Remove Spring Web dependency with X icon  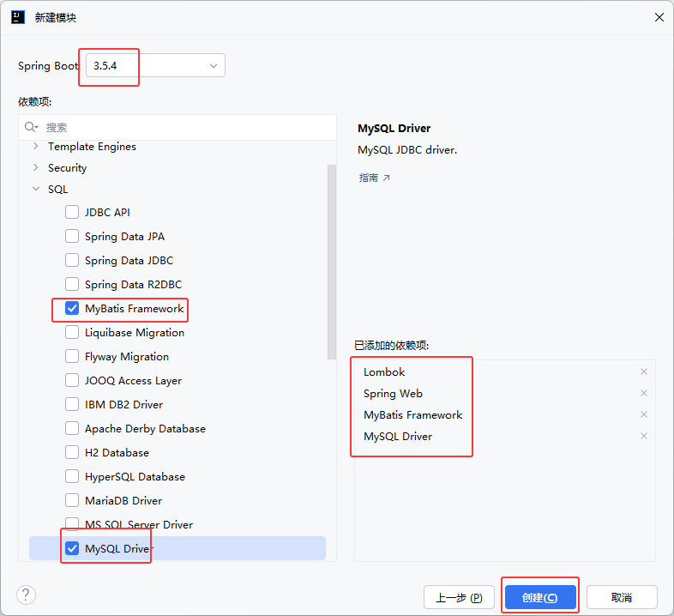(644, 393)
